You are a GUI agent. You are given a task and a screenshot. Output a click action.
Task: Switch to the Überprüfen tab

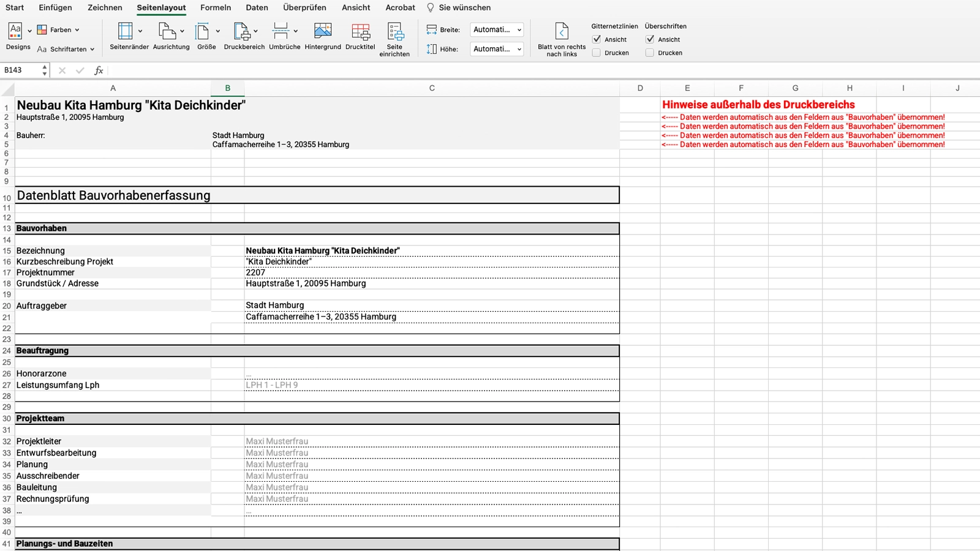304,7
